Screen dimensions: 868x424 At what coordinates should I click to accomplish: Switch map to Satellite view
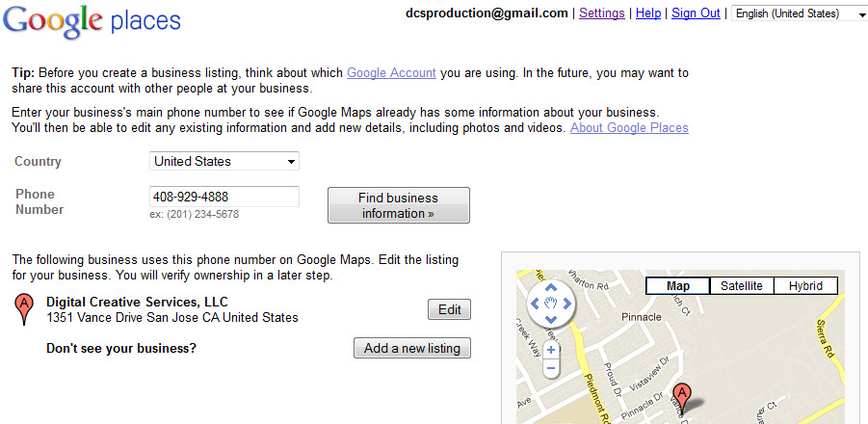(x=741, y=286)
